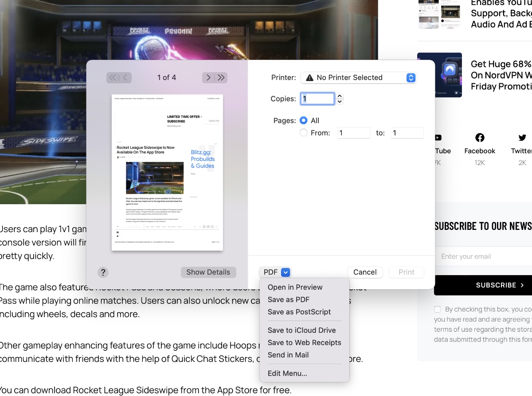Choose Save as PostScript
532x396 pixels.
[305, 312]
